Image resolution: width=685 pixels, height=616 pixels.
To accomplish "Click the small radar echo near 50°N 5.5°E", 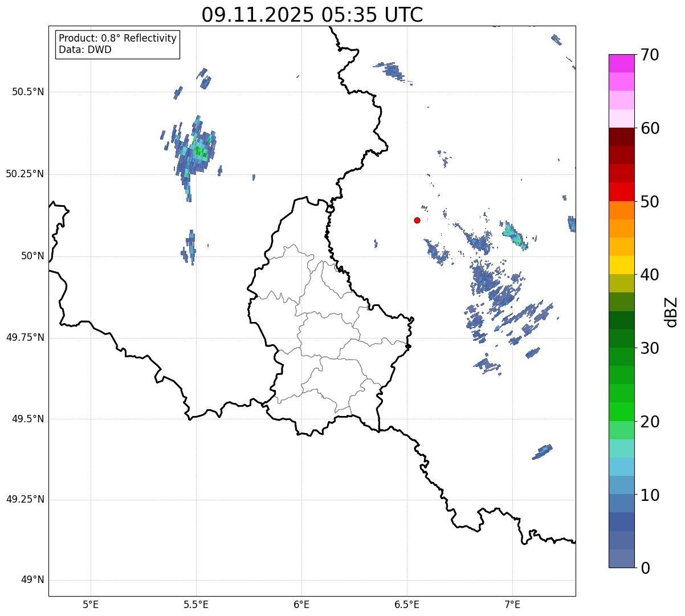I will pos(190,247).
